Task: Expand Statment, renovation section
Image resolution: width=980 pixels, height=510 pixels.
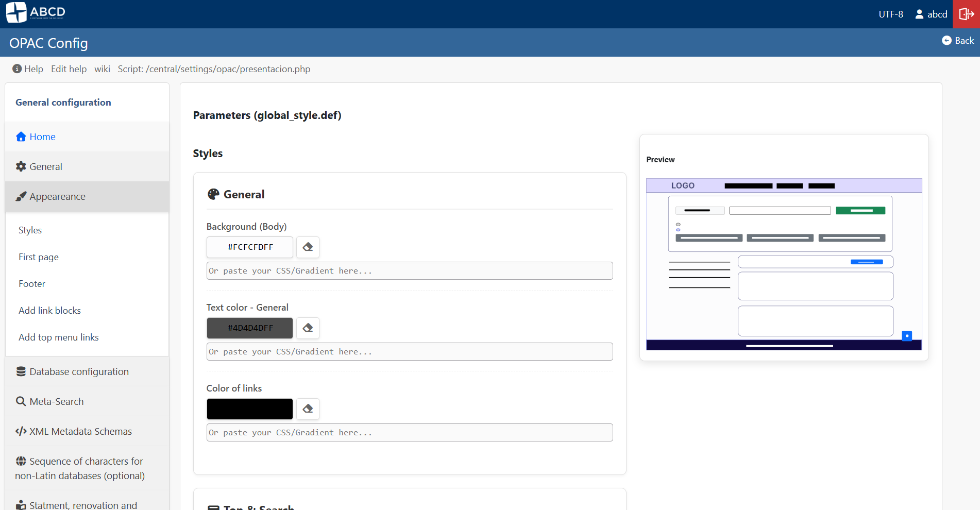Action: 87,501
